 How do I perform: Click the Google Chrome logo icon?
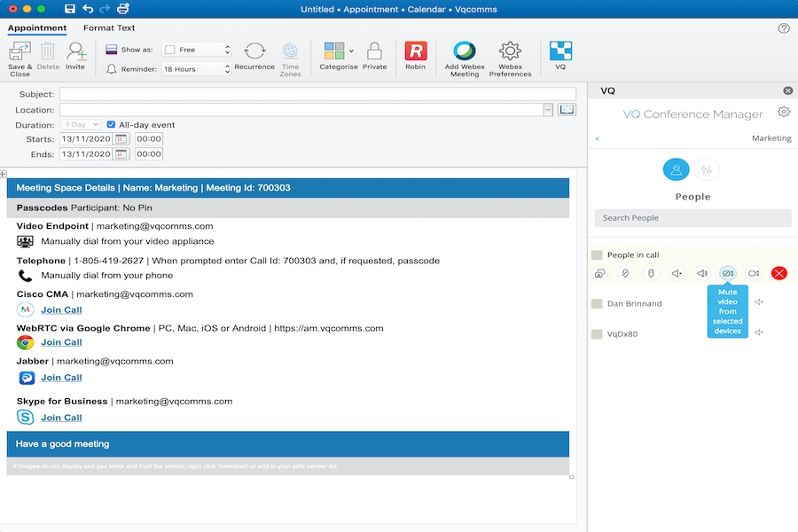25,342
